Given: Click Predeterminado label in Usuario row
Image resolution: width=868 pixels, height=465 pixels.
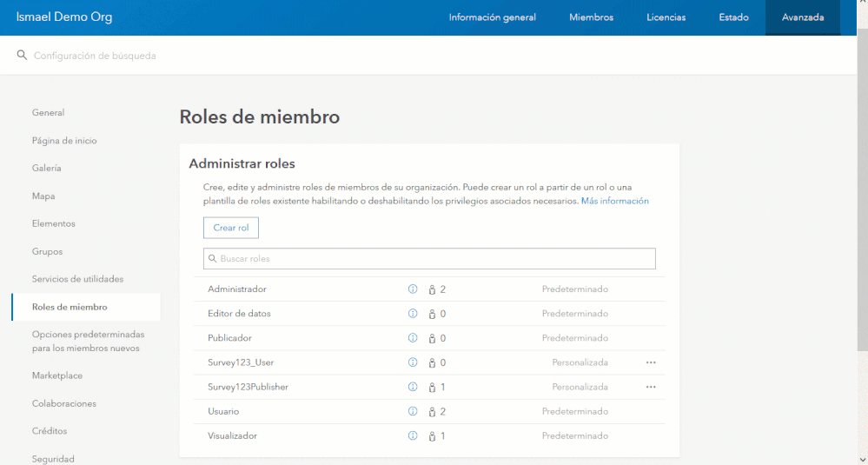Looking at the screenshot, I should (574, 411).
